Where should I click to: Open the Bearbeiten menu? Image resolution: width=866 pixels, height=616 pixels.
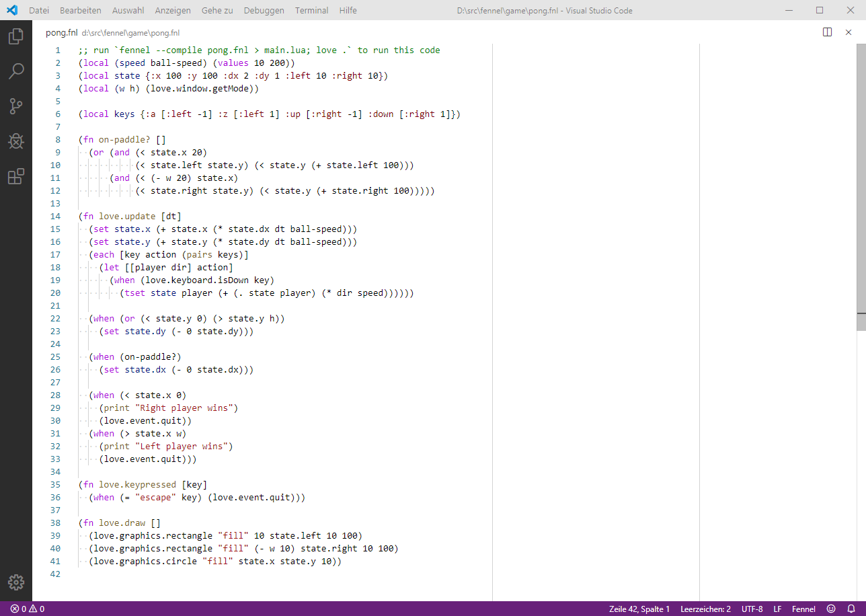(x=80, y=10)
